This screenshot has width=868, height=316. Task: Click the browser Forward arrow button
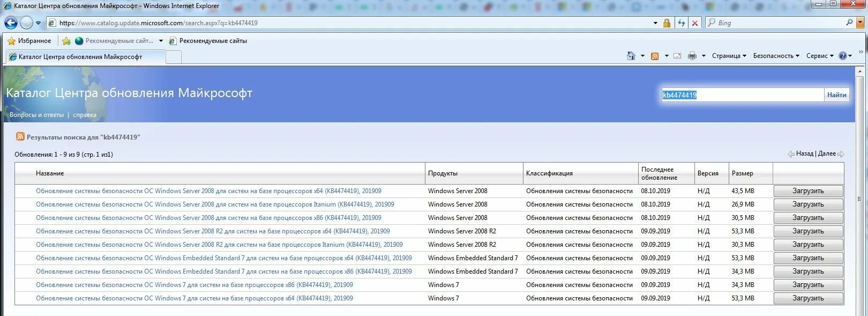tap(26, 23)
